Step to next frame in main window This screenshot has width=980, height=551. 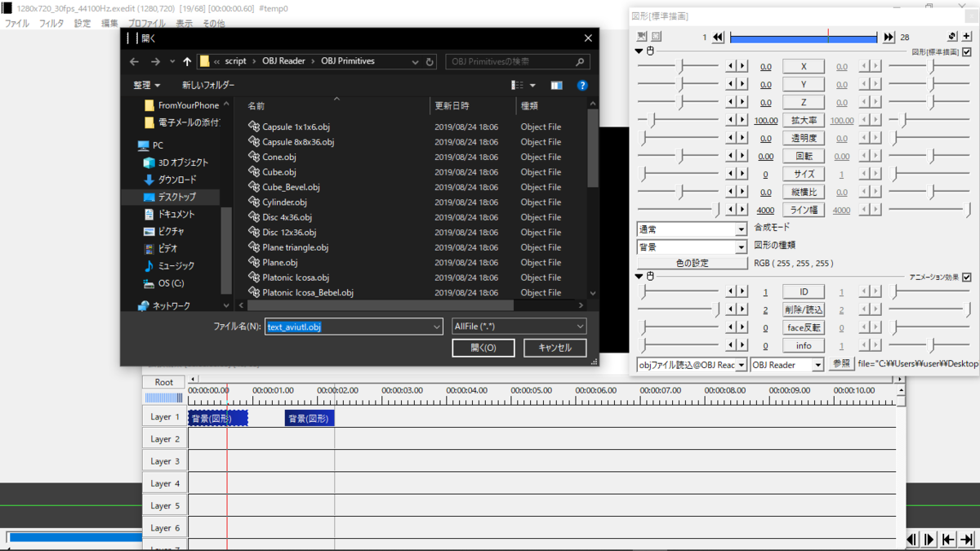coord(930,540)
